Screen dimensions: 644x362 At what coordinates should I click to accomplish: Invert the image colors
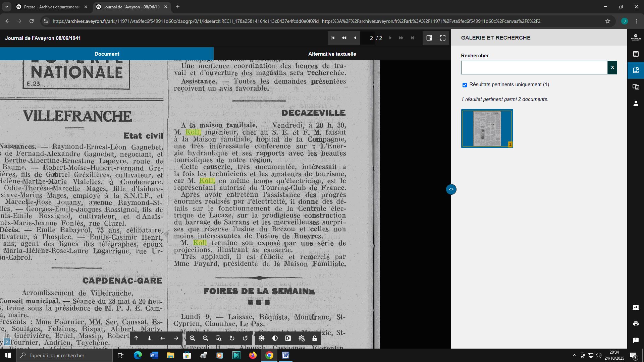click(288, 339)
